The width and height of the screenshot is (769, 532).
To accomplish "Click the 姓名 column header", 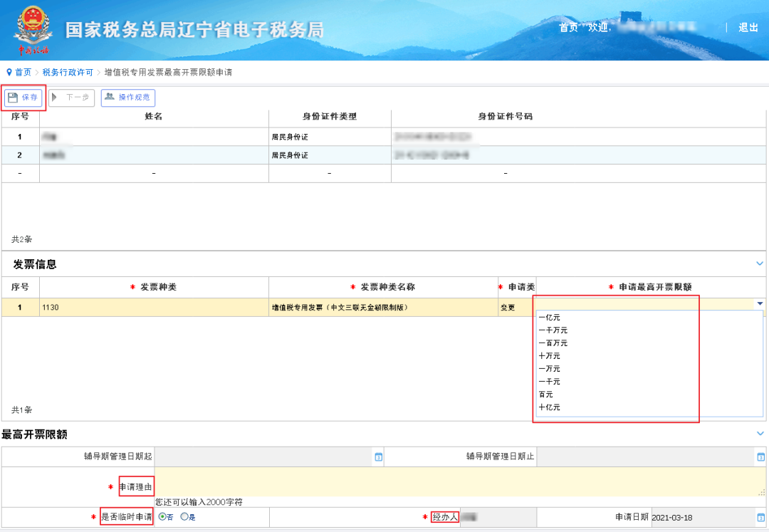I will 154,116.
